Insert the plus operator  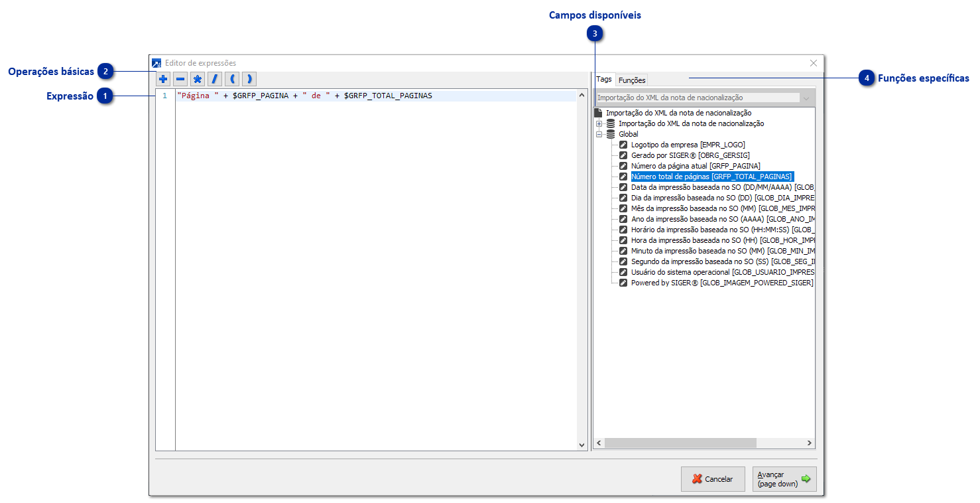coord(163,80)
